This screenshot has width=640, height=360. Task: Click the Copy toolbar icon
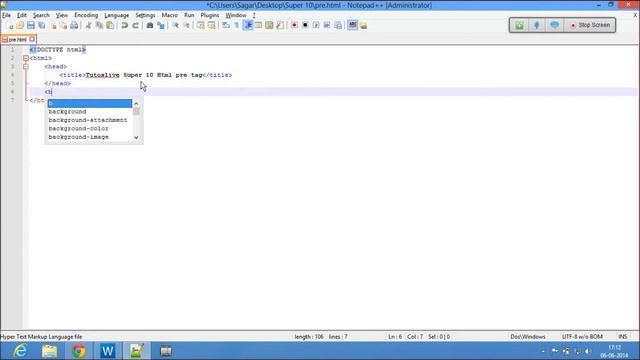pos(99,25)
